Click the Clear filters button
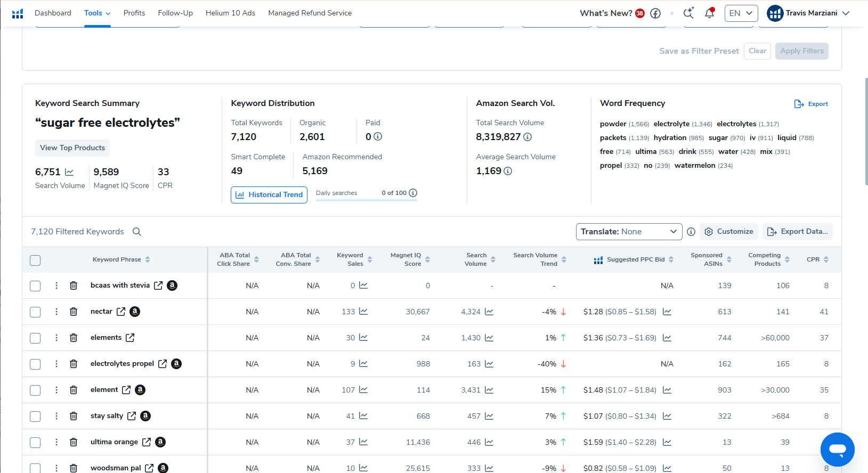 pos(757,51)
